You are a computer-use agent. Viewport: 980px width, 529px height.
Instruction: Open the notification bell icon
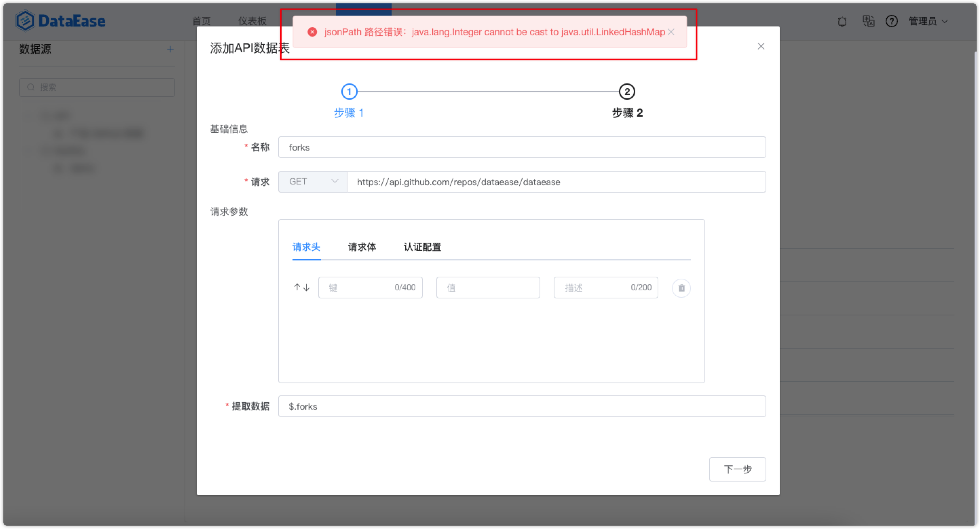(x=842, y=21)
